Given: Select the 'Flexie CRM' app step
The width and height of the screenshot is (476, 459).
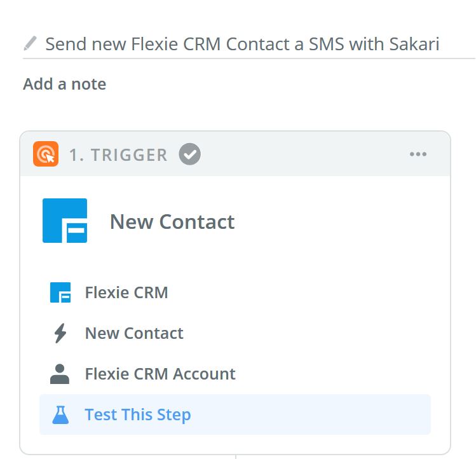Looking at the screenshot, I should pos(235,292).
